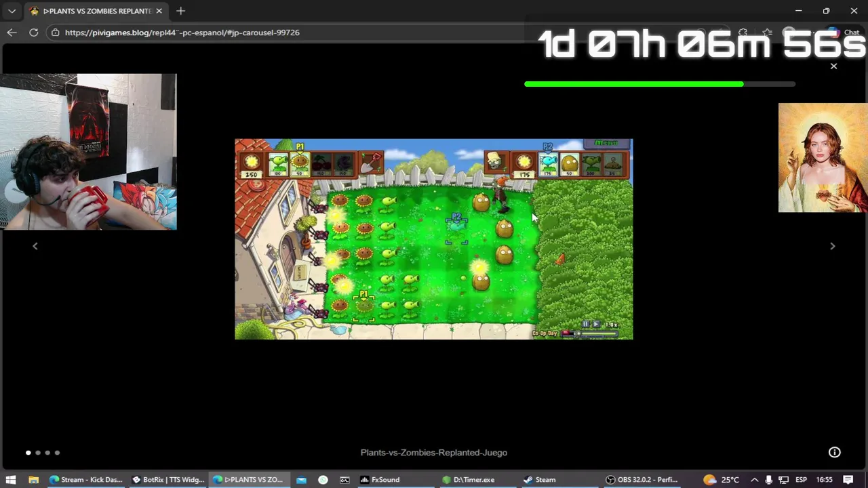Switch to Stream - Kick Dashboard window
868x488 pixels.
point(85,479)
